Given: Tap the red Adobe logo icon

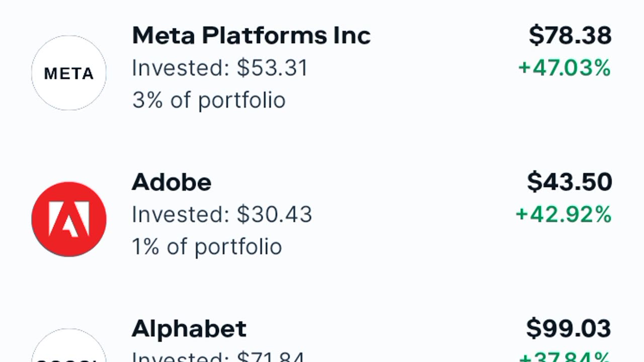Looking at the screenshot, I should 69,219.
